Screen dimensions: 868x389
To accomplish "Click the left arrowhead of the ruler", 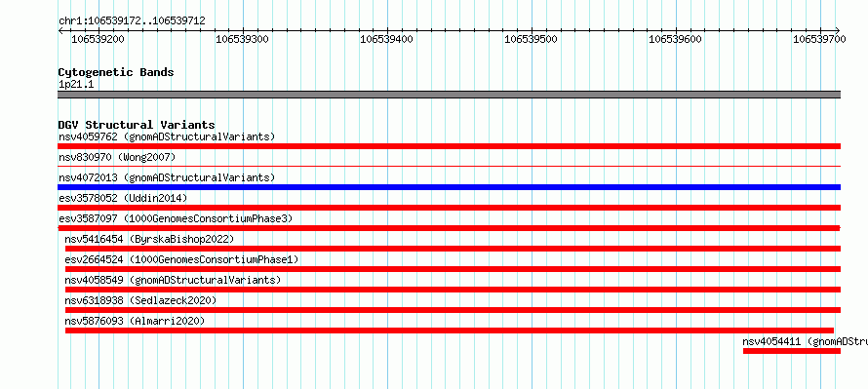I will pos(60,30).
